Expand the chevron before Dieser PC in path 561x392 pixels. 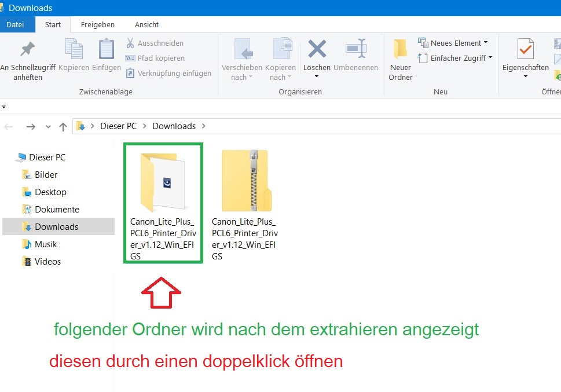click(x=92, y=126)
